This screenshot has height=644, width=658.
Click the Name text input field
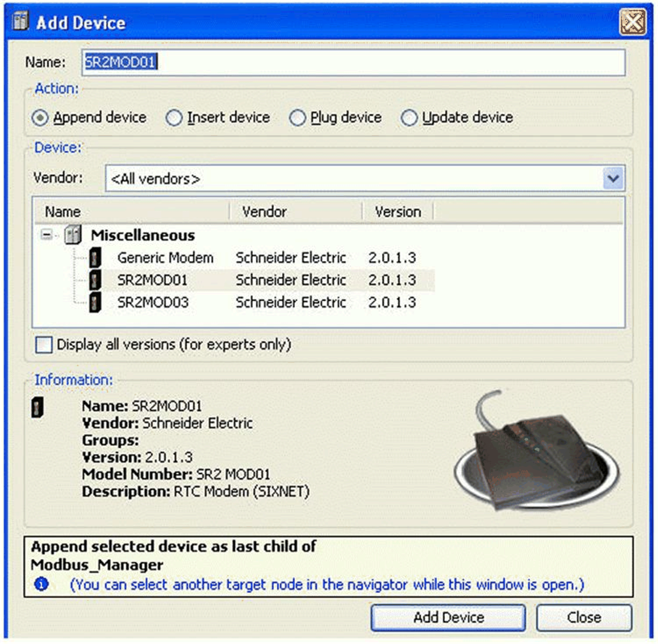point(353,63)
